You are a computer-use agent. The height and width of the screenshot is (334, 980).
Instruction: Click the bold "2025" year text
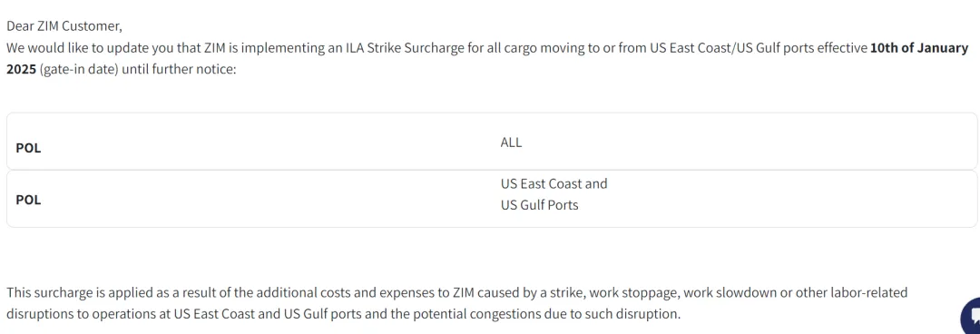pos(21,69)
